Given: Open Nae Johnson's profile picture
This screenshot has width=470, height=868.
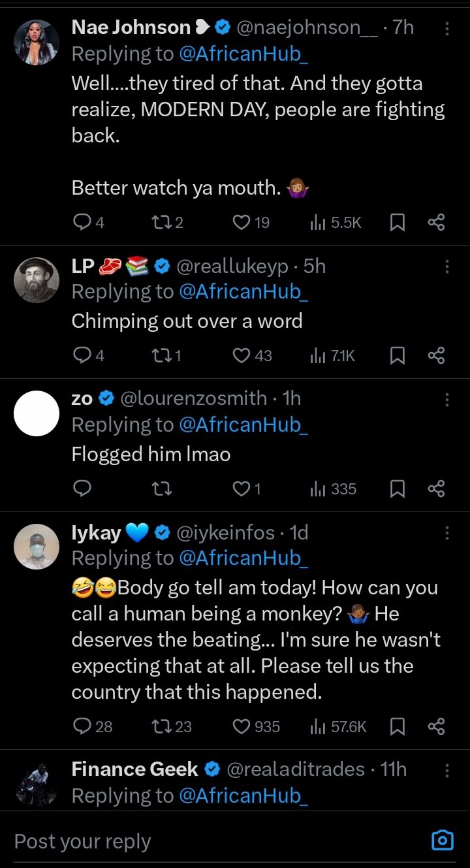Looking at the screenshot, I should [37, 42].
